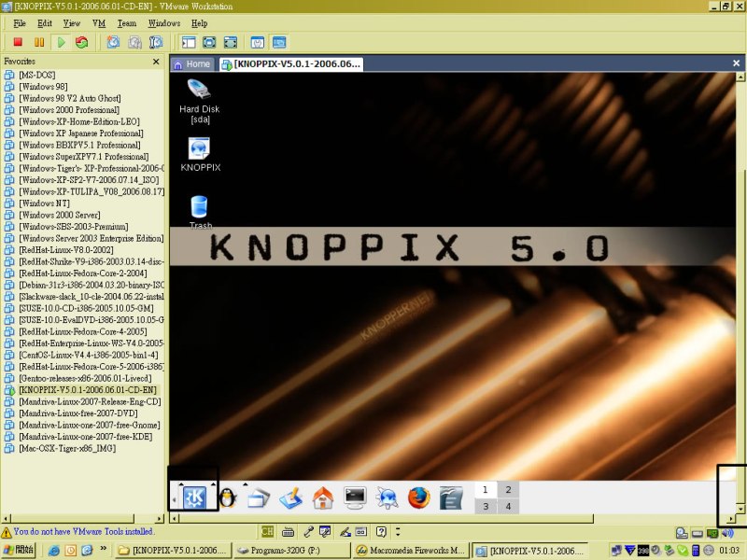This screenshot has width=747, height=560.
Task: Switch to virtual desktop 1 in the pager
Action: (x=486, y=489)
